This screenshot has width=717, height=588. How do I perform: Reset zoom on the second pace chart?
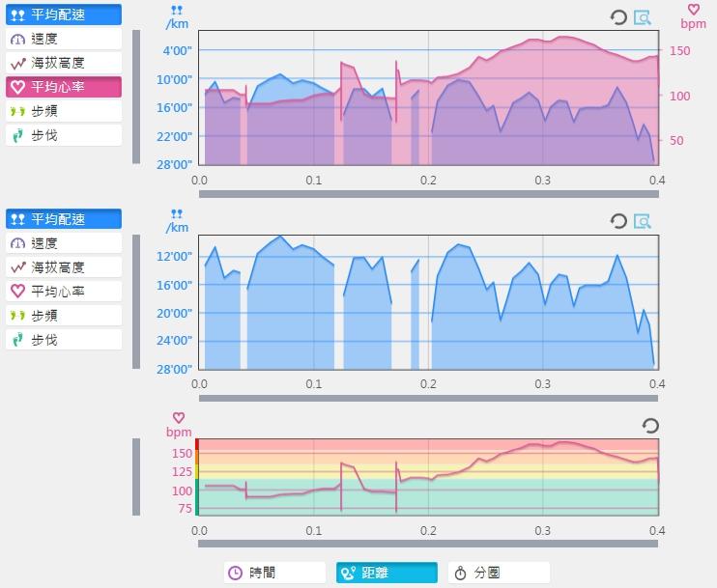tap(618, 221)
